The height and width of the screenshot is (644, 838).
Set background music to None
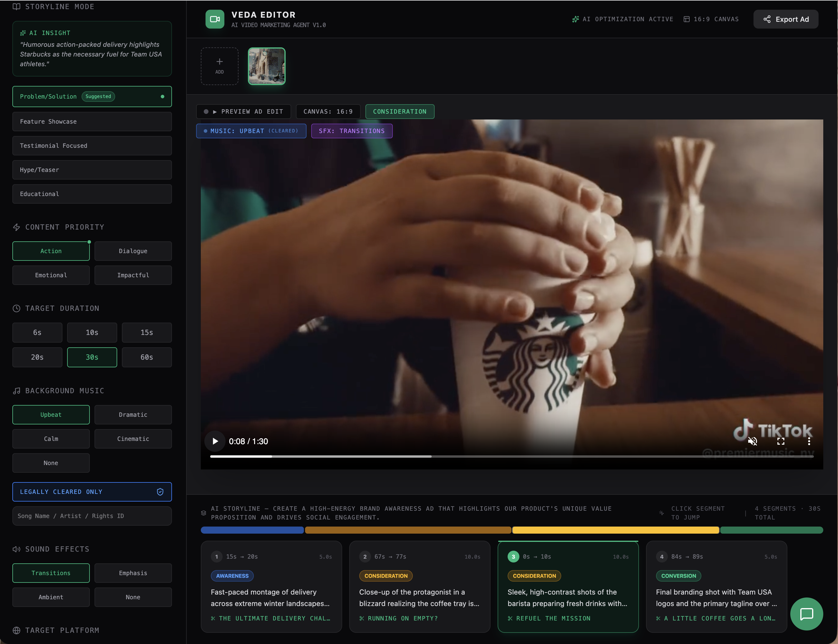pyautogui.click(x=51, y=463)
